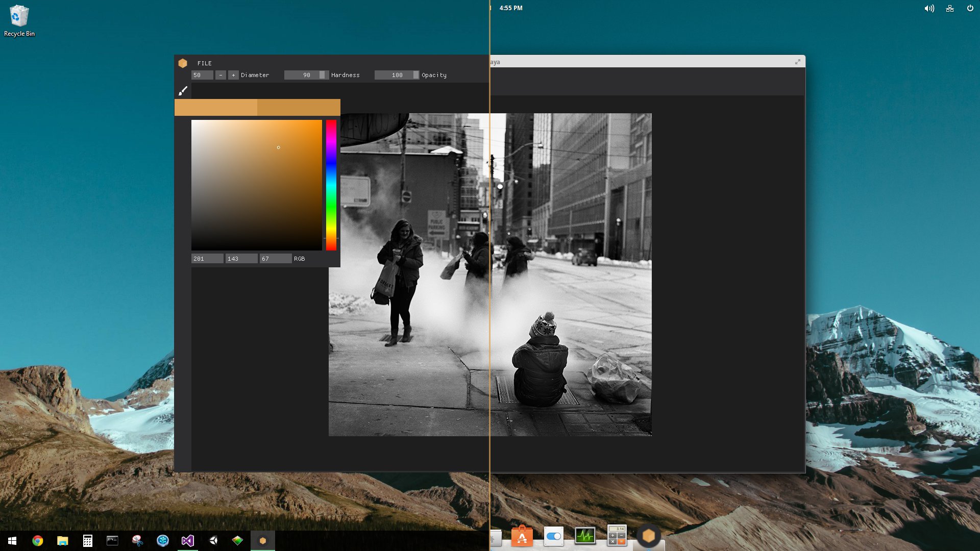
Task: Select the darker orange swatch on right
Action: [x=299, y=107]
